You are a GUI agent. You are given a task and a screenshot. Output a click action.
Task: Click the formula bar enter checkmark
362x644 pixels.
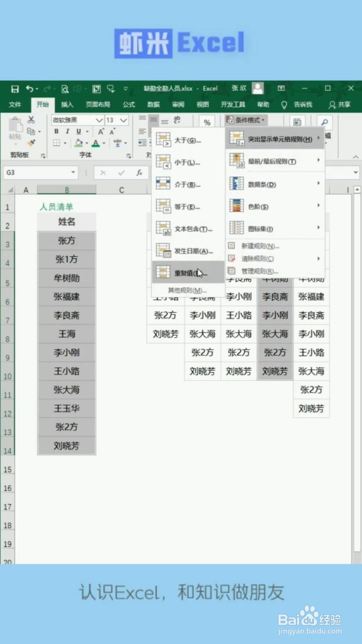click(x=121, y=173)
